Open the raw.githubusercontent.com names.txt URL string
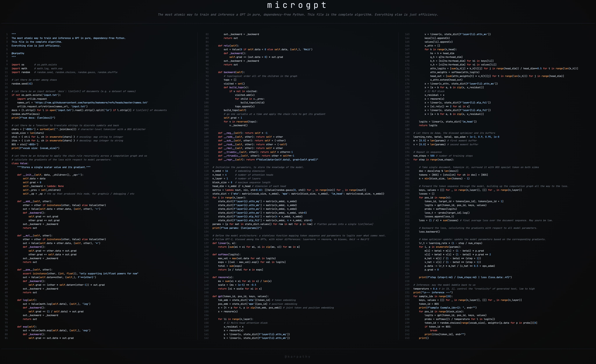 click(91, 103)
